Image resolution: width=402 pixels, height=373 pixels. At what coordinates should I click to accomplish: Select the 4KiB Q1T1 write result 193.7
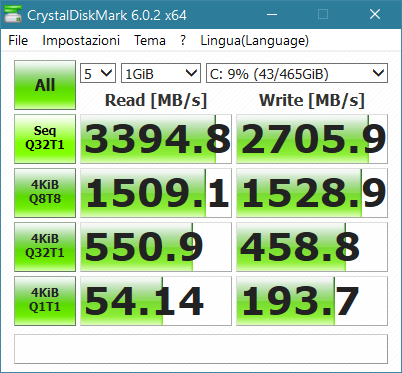point(312,301)
